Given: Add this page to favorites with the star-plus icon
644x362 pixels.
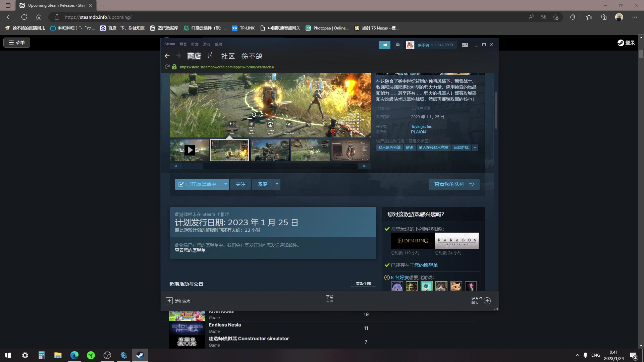Looking at the screenshot, I should (x=556, y=17).
